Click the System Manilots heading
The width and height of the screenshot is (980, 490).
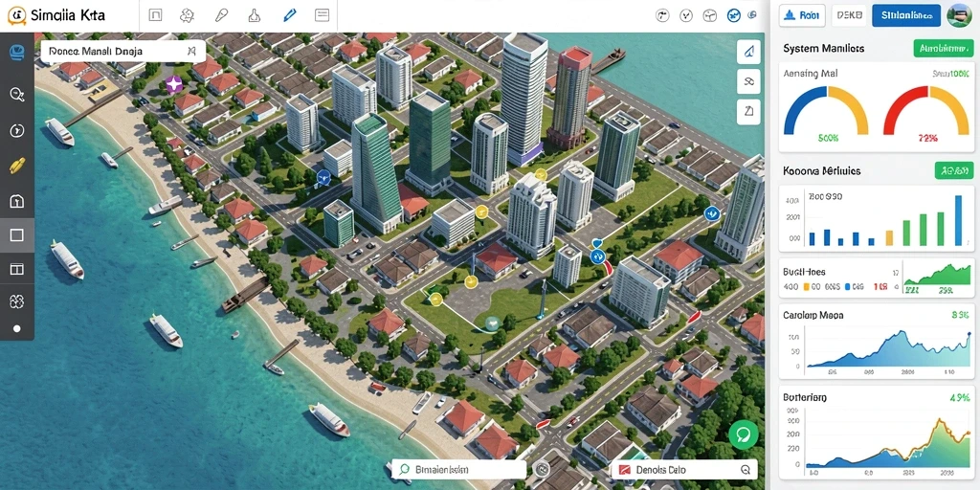pyautogui.click(x=824, y=48)
